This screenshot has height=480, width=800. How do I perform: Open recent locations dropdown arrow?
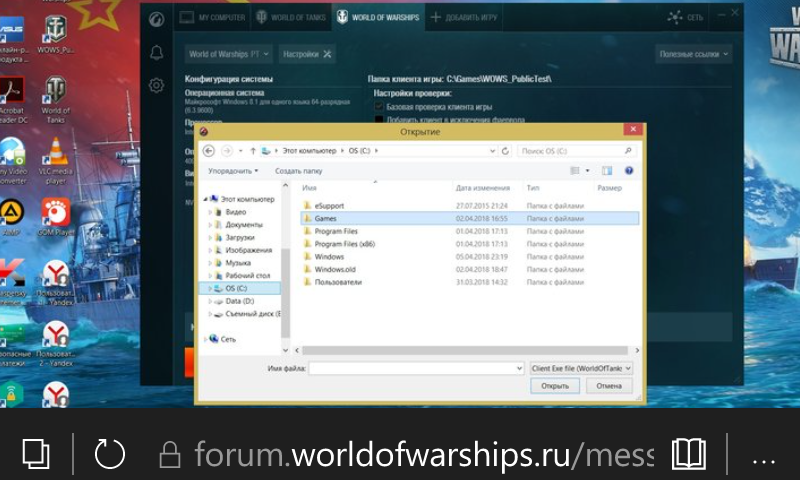click(x=241, y=151)
